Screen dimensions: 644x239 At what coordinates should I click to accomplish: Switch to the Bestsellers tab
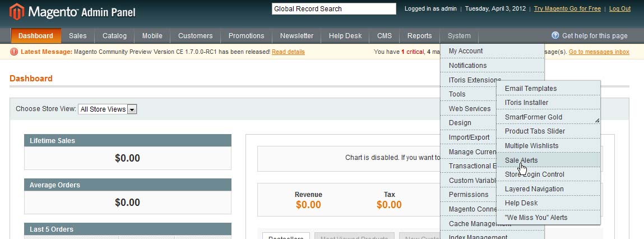[x=285, y=236]
